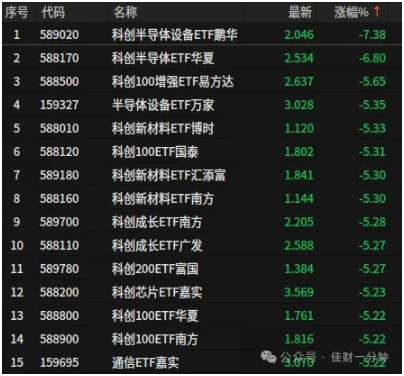The height and width of the screenshot is (376, 404).
Task: Select 科创100ETF国泰 row
Action: point(202,152)
